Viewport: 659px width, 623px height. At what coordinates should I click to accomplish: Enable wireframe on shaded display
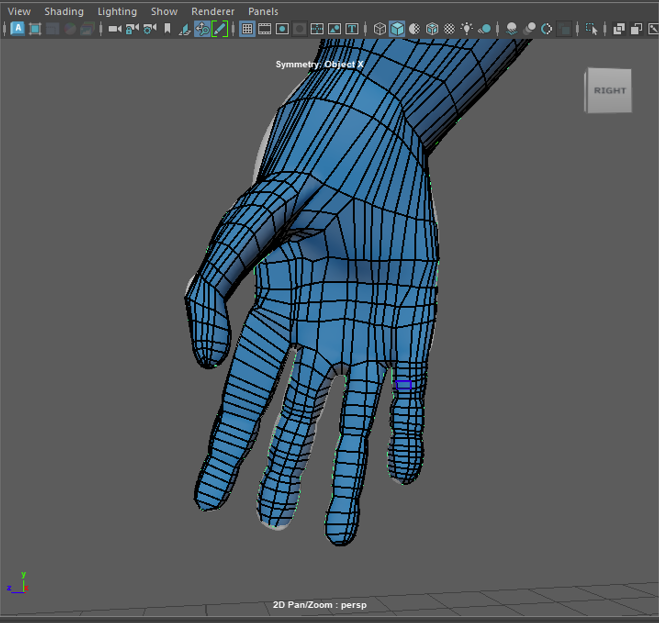coord(432,29)
